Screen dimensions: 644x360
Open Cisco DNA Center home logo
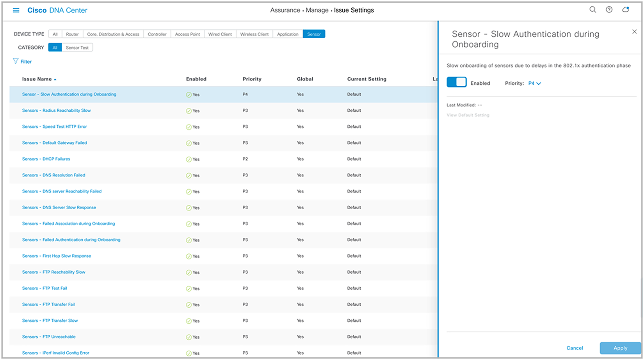coord(57,10)
